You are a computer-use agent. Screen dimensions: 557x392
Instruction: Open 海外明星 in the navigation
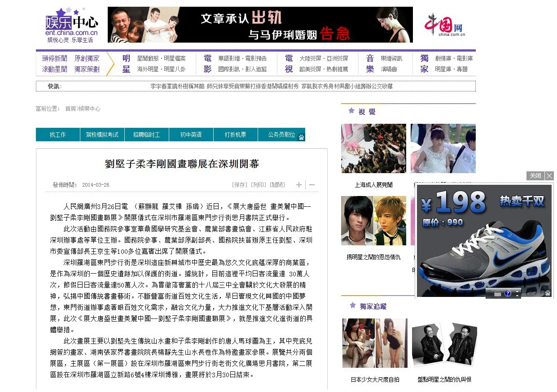pos(148,69)
